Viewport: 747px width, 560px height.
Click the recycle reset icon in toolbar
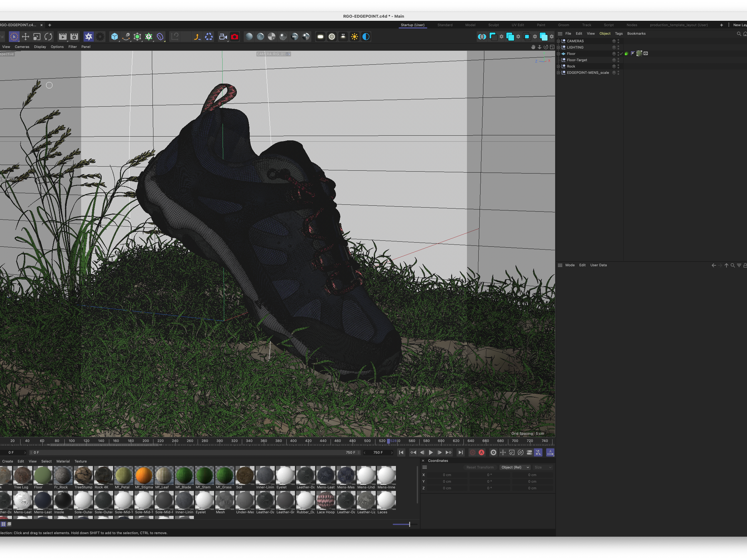click(x=209, y=37)
